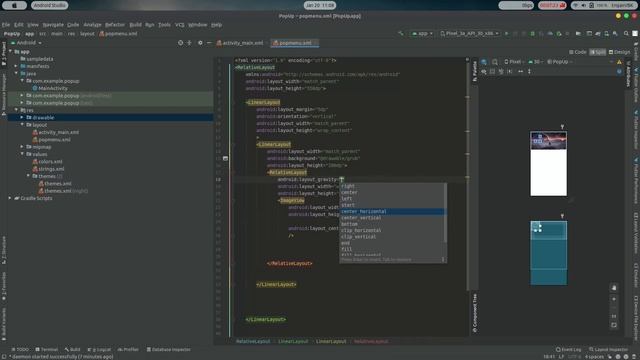Open strings.xml in project tree
Viewport: 640px width, 360px height.
tap(48, 169)
